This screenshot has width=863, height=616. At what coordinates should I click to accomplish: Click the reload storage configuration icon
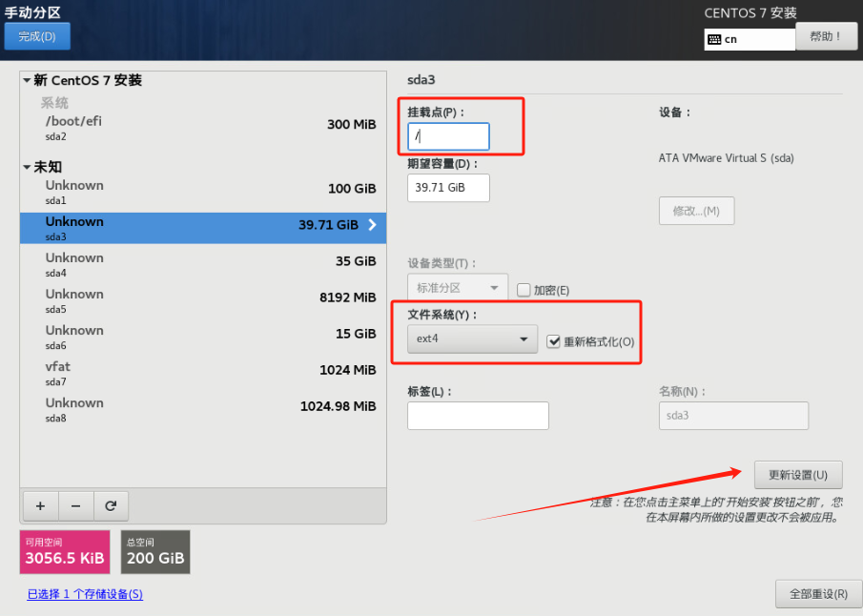(x=111, y=506)
